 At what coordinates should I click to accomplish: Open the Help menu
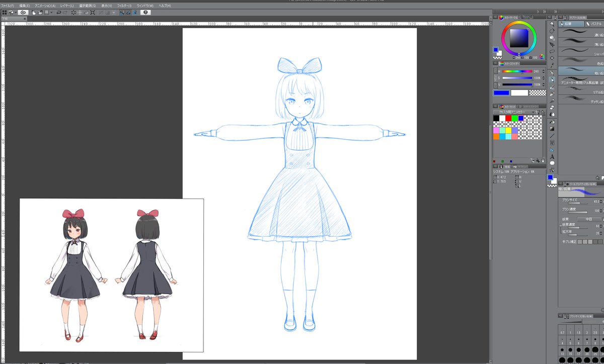(x=165, y=6)
